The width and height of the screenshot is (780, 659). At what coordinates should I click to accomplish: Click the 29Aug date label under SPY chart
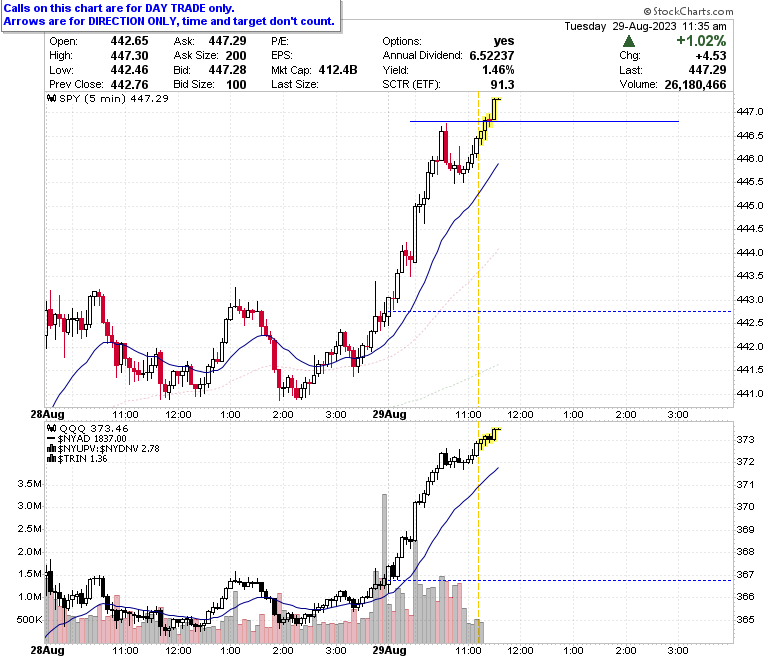390,414
